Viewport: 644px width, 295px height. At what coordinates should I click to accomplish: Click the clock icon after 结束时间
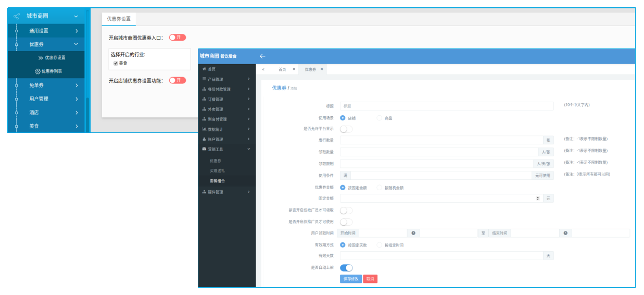click(x=565, y=233)
